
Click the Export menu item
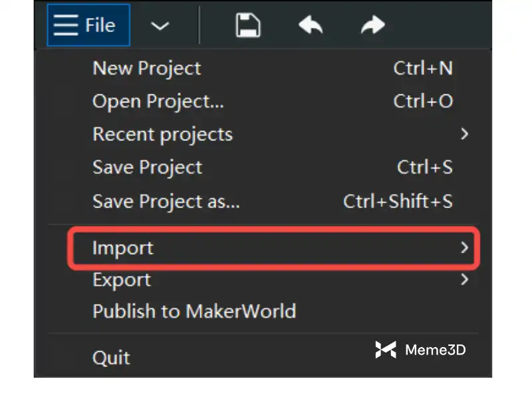pos(122,280)
